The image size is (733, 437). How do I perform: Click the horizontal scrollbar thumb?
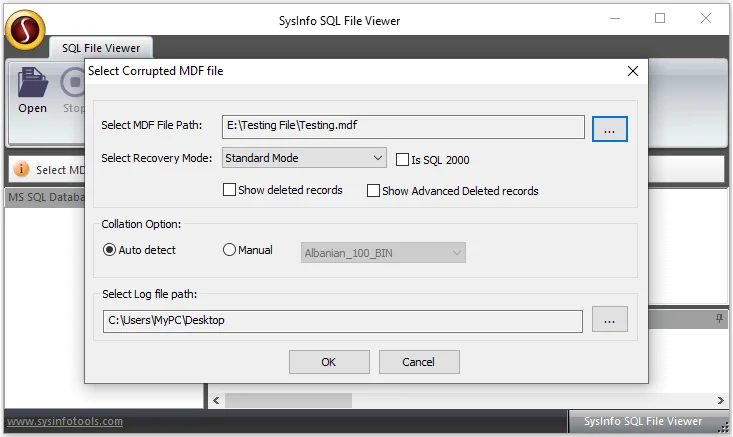click(x=288, y=400)
